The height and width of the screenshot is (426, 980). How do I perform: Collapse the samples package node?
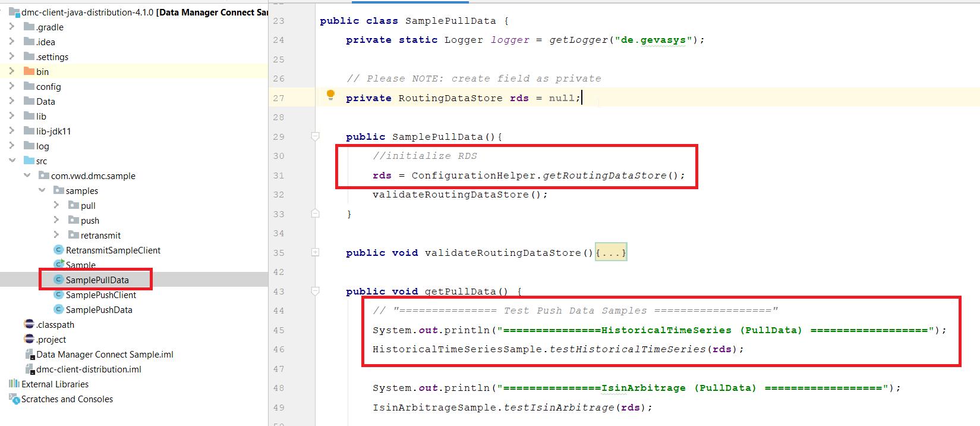coord(42,190)
